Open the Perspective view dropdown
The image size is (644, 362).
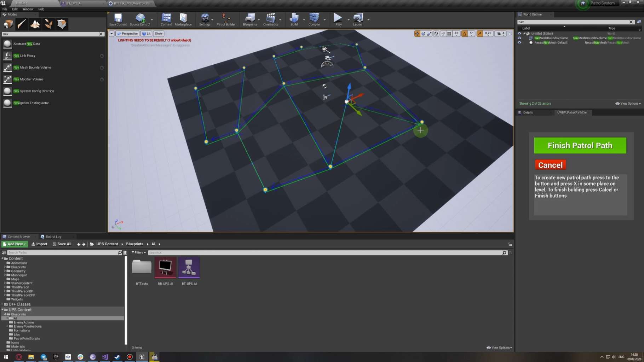click(127, 34)
